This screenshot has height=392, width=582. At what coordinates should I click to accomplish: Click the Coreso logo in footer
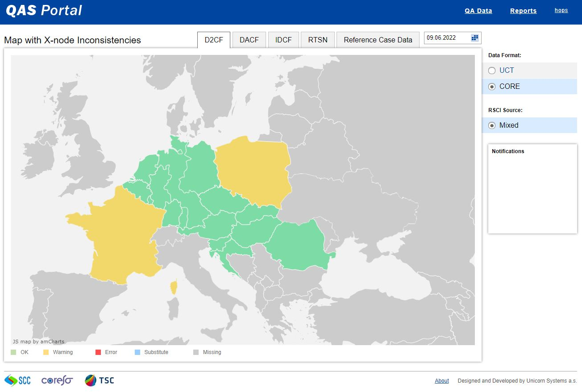[x=57, y=380]
